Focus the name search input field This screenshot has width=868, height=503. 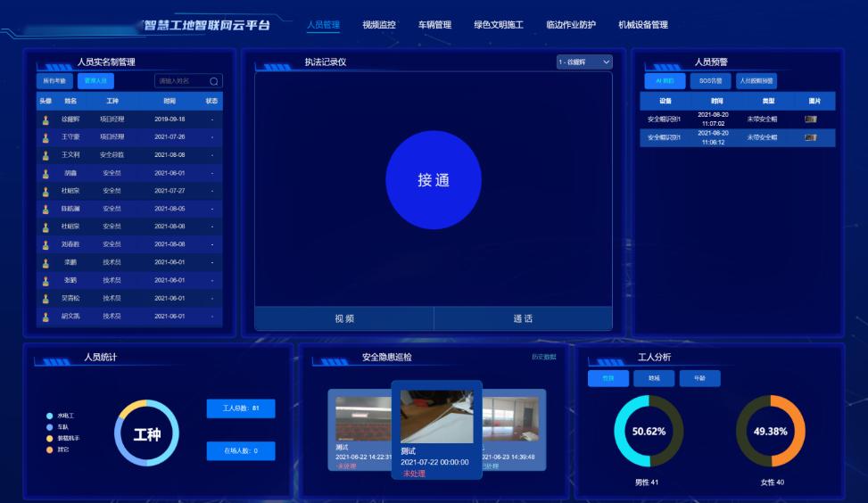[x=188, y=81]
